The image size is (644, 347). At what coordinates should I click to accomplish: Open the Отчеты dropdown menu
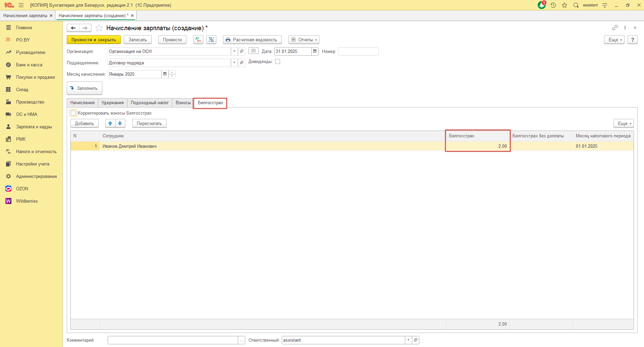(304, 40)
